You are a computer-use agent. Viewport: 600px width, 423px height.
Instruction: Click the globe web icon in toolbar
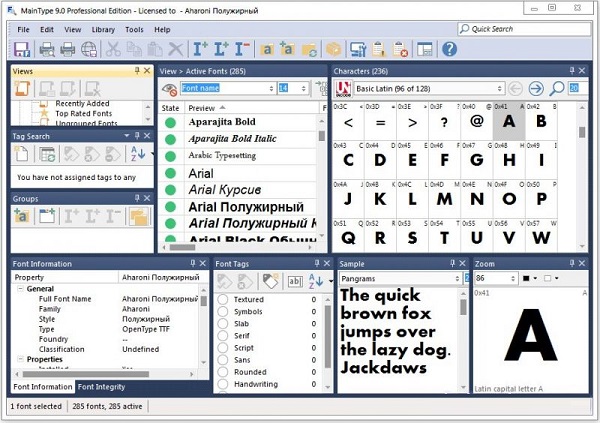(89, 49)
